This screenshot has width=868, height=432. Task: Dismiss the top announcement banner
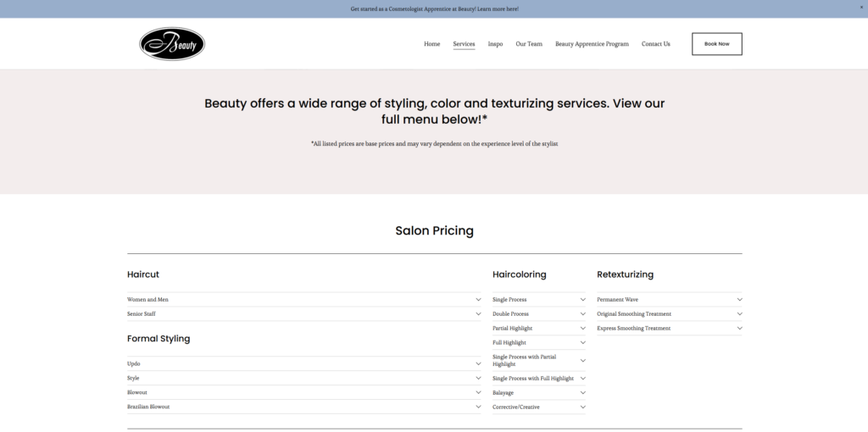click(861, 7)
